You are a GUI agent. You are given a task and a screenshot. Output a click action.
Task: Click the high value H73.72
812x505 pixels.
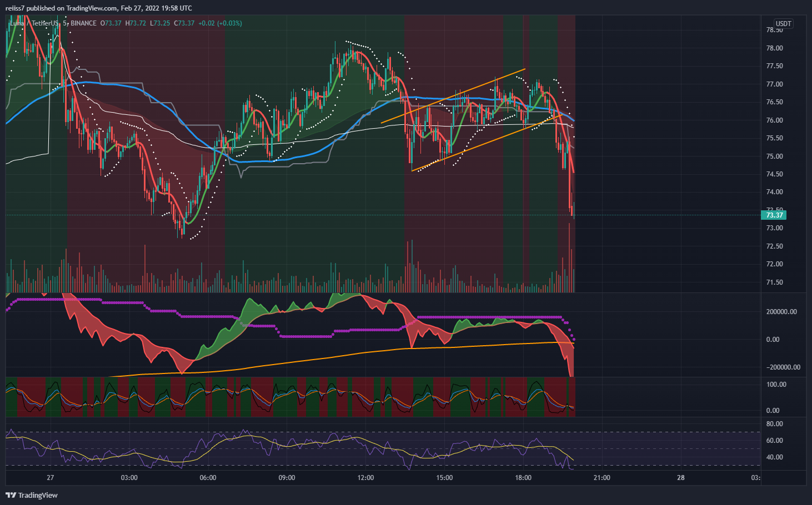point(136,23)
